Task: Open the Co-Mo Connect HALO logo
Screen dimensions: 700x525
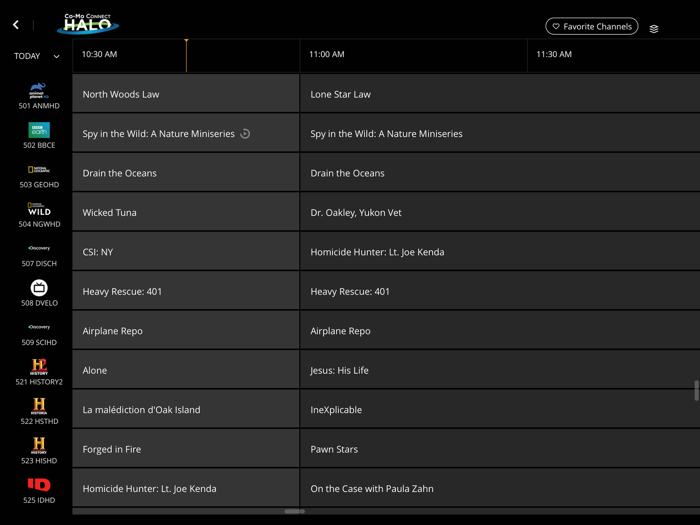Action: coord(88,24)
